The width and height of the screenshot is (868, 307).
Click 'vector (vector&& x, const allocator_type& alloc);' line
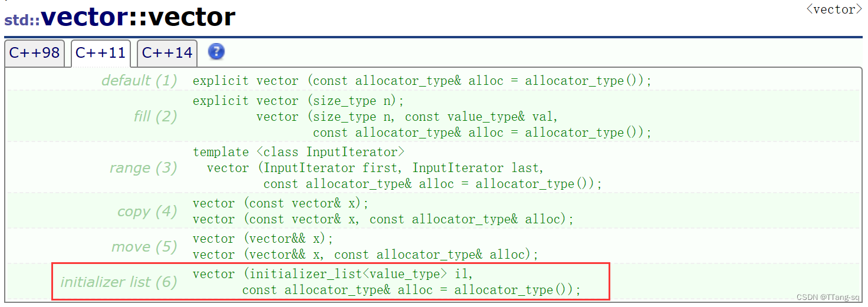(x=366, y=255)
